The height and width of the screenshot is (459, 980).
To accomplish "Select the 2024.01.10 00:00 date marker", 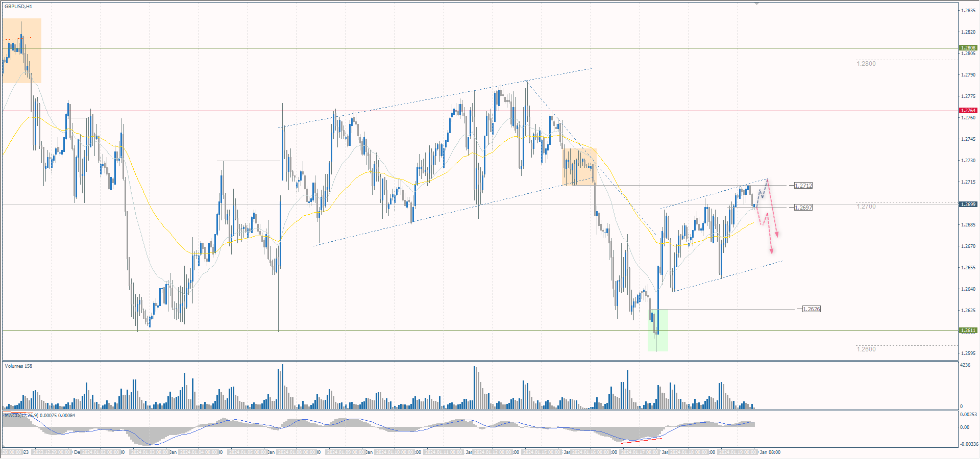I will tap(395, 452).
